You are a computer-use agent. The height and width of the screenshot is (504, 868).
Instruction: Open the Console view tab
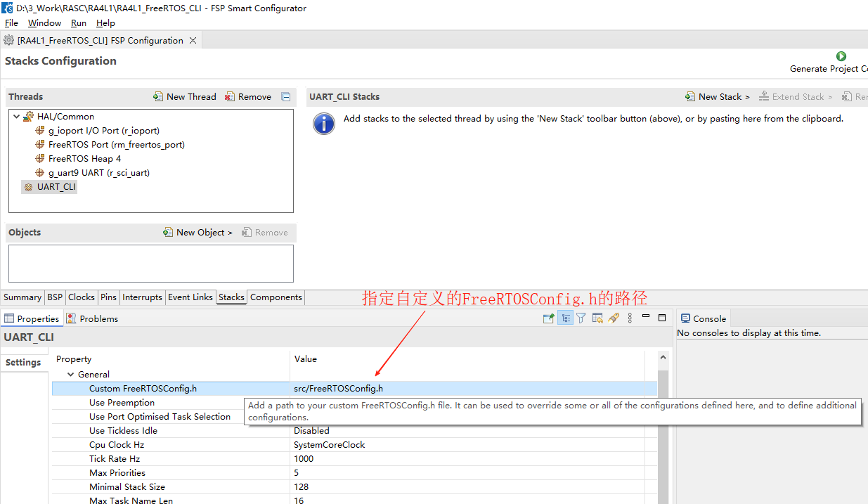pos(704,319)
